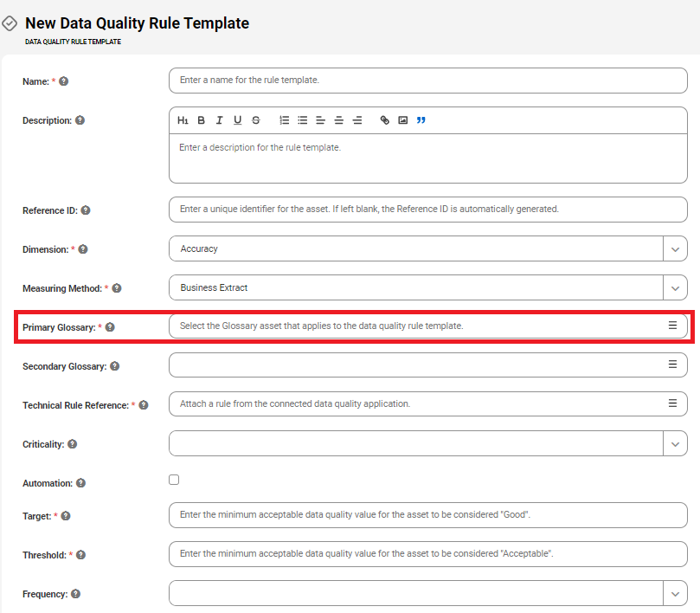Enable the Automation checkbox

pos(174,480)
